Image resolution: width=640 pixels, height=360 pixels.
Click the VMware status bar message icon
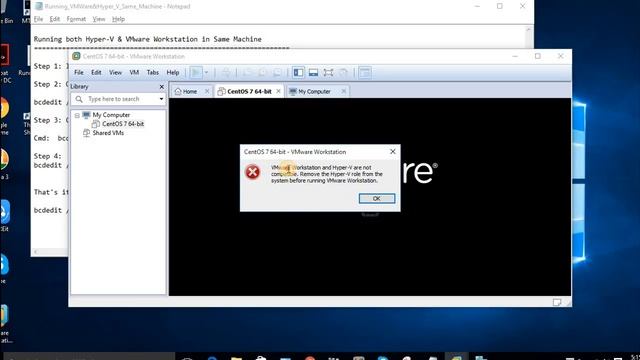557,302
